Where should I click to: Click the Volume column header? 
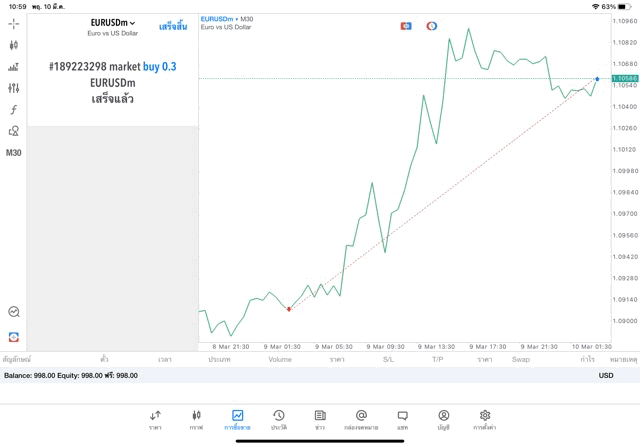coord(280,360)
